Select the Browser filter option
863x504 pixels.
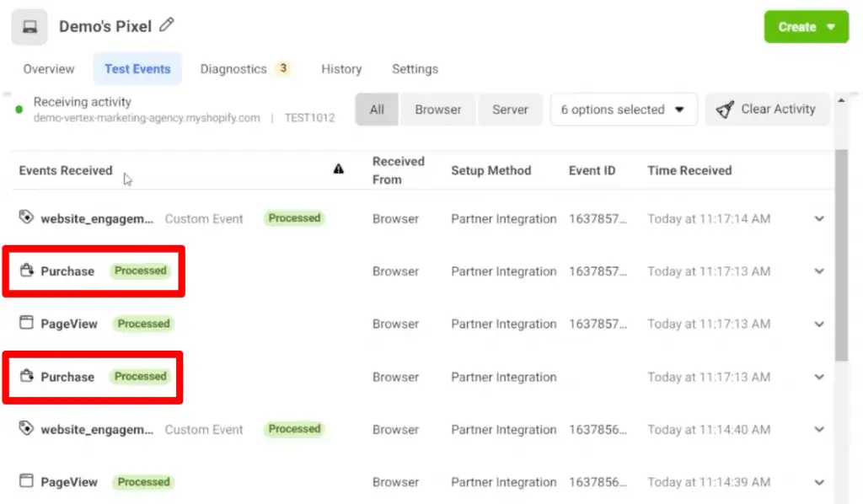coord(437,109)
